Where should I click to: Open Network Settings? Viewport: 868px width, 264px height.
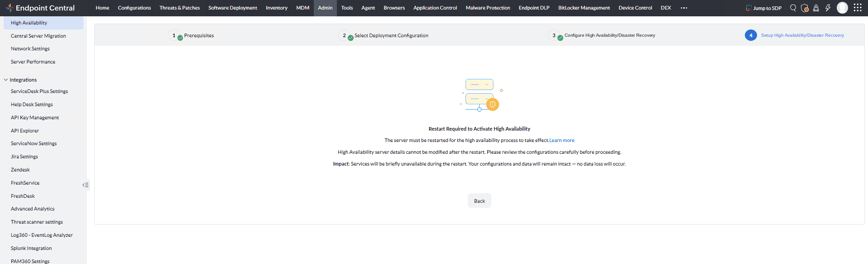click(x=30, y=49)
